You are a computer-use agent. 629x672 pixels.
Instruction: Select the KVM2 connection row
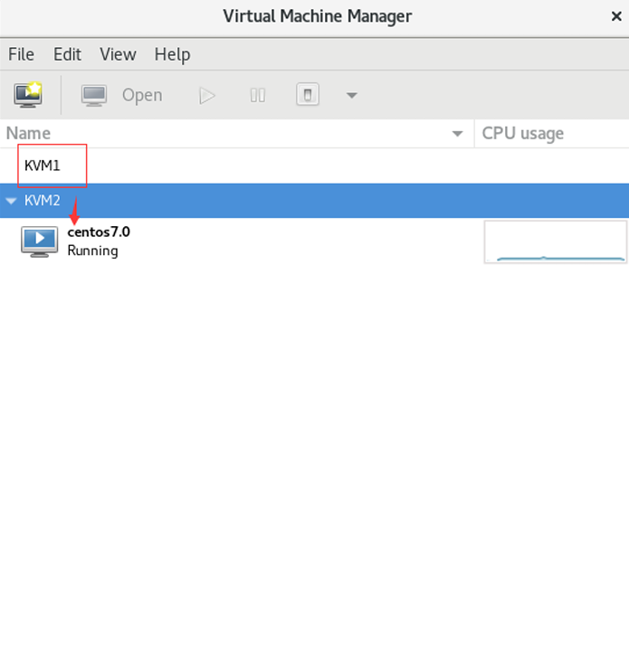pyautogui.click(x=314, y=201)
